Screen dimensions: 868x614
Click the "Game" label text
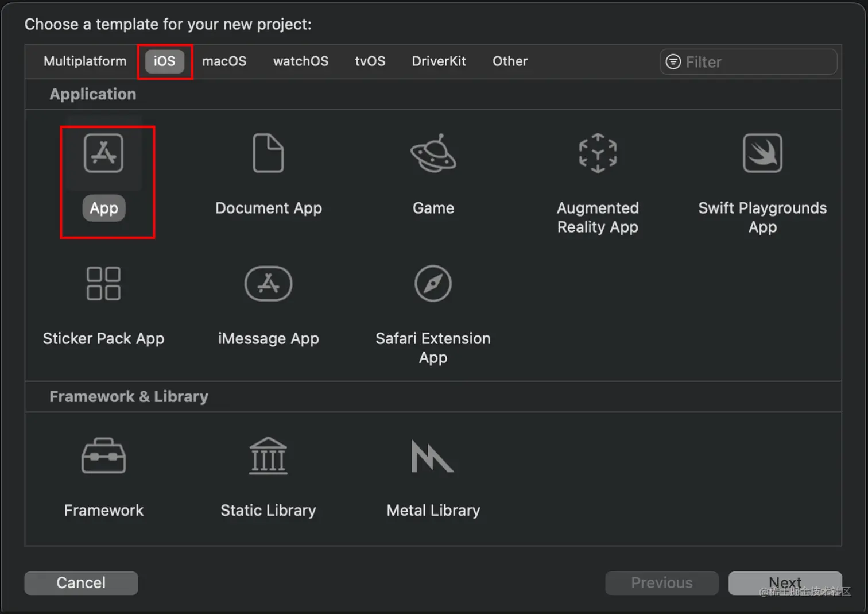pos(433,208)
